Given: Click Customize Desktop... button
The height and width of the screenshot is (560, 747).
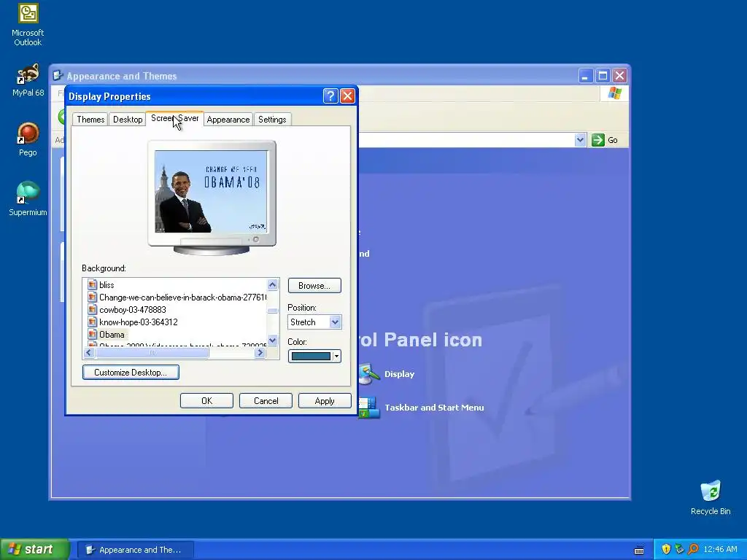Looking at the screenshot, I should pos(131,373).
